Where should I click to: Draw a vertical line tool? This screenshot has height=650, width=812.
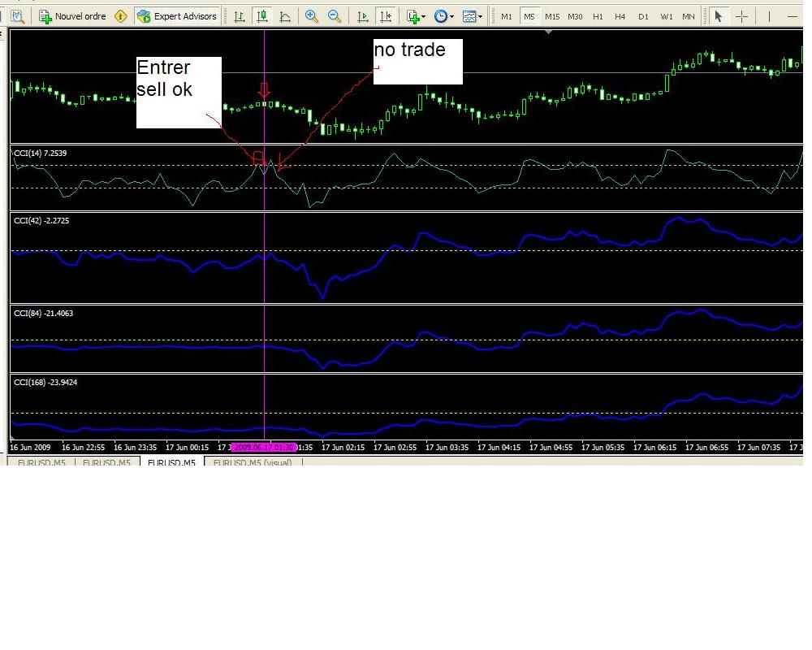tap(768, 16)
